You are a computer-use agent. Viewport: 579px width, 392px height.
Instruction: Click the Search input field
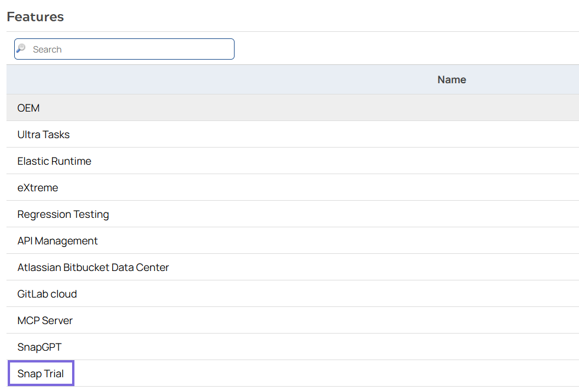(x=124, y=49)
